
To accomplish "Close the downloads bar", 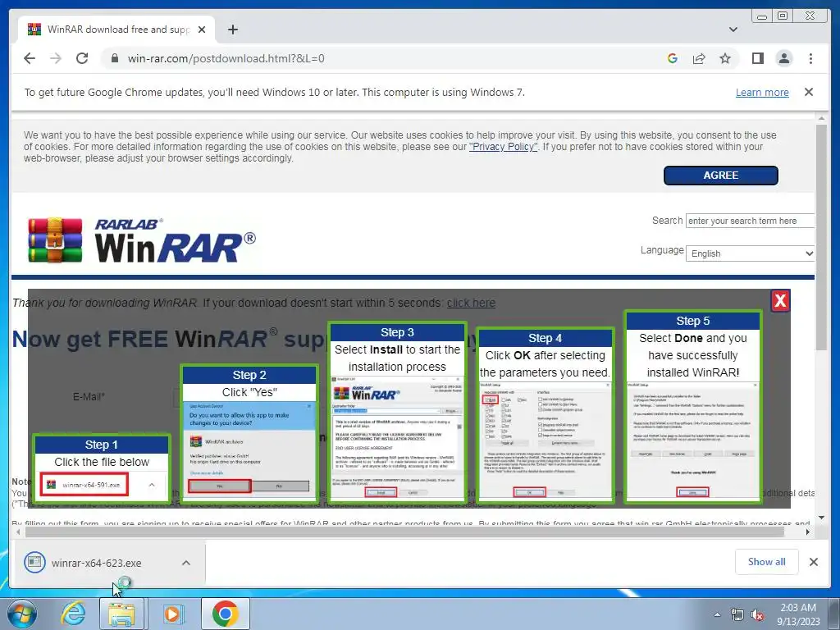I will [x=814, y=562].
